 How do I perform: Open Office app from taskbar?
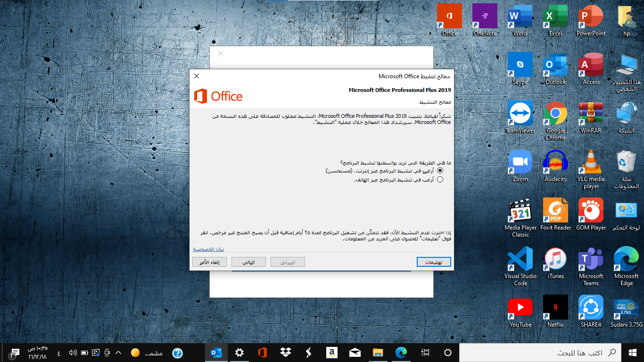pyautogui.click(x=263, y=352)
